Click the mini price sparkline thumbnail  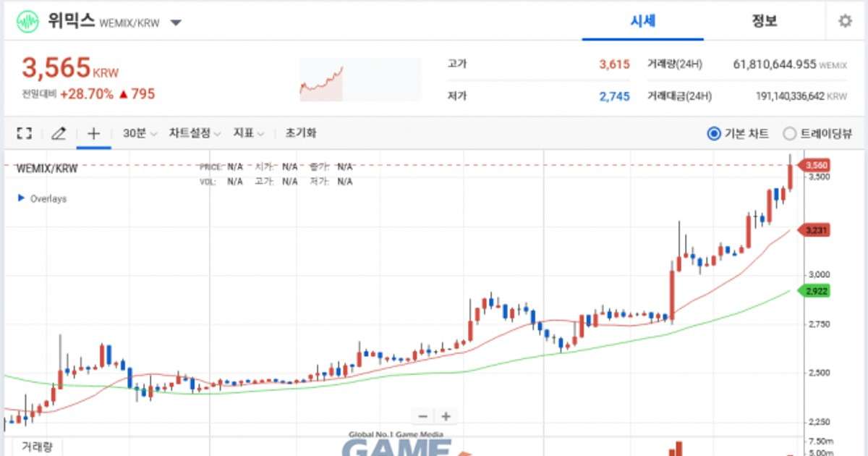(360, 80)
